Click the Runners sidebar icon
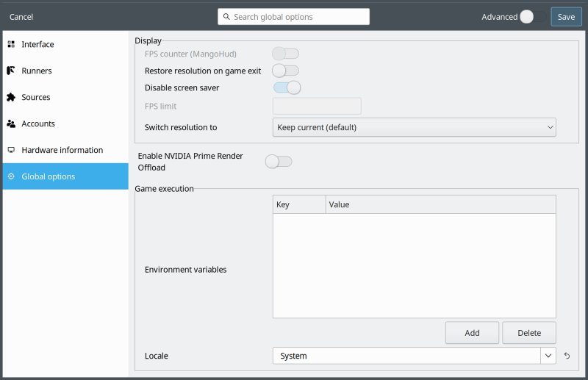Screen dimensions: 588x380 coord(11,71)
